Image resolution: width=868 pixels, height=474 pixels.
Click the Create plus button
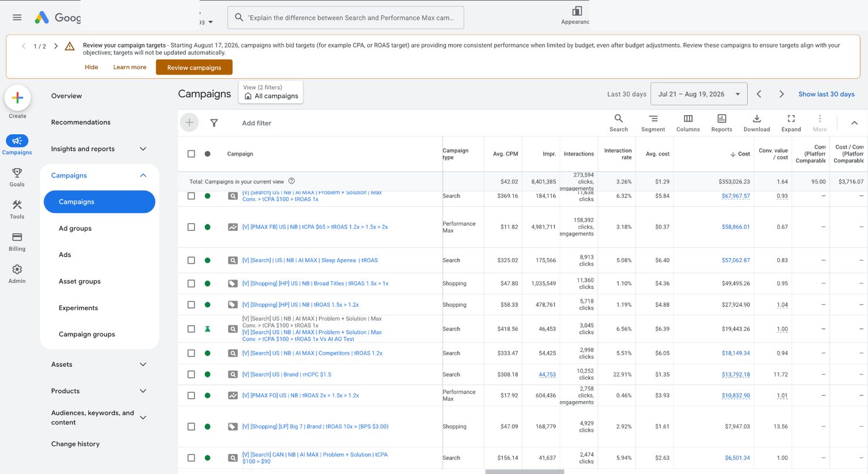[x=17, y=98]
